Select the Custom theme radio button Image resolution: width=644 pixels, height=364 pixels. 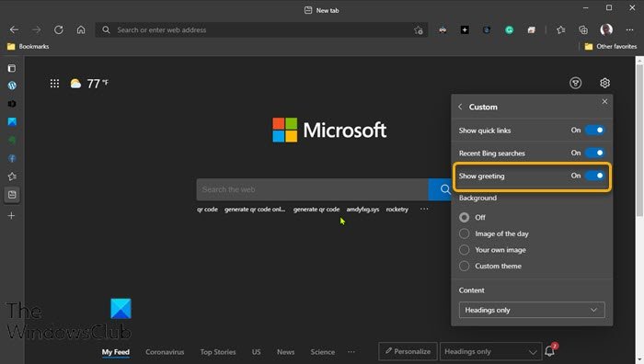coord(464,266)
